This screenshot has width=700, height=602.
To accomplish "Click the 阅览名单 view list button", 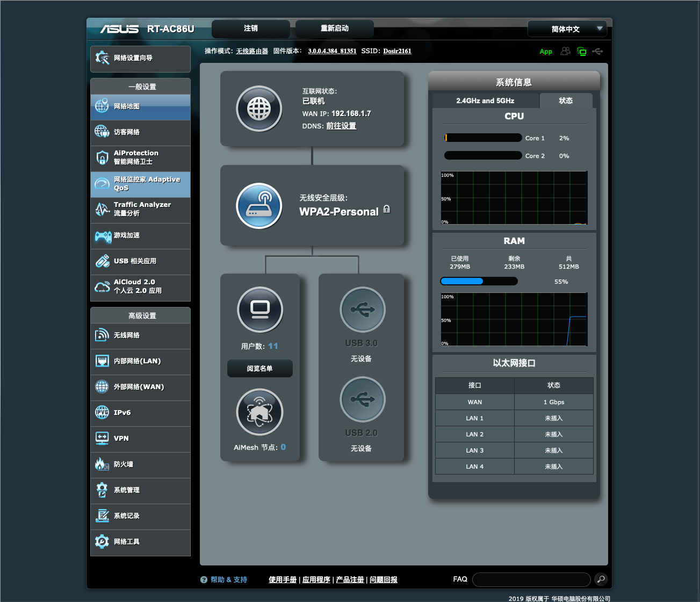I will point(260,368).
